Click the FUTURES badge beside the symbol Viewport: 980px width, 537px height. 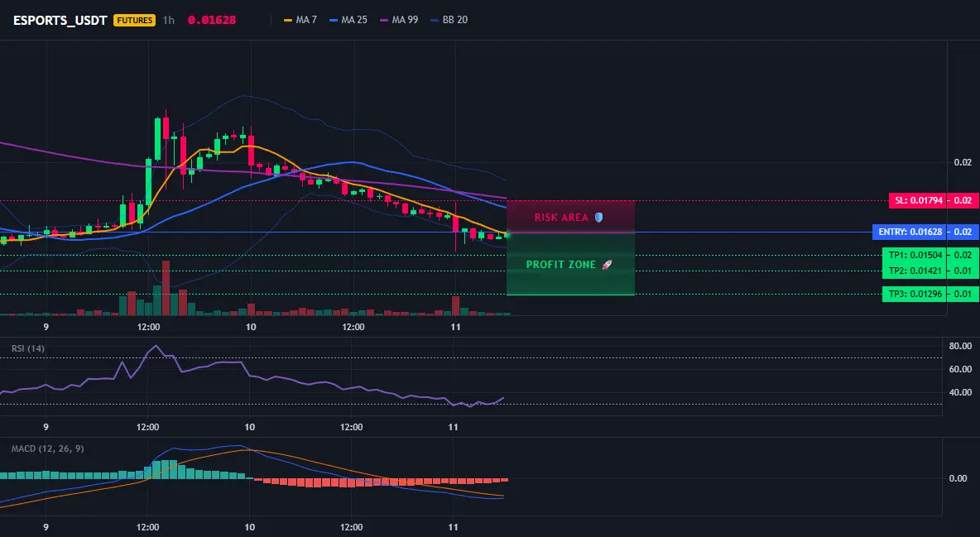point(134,20)
